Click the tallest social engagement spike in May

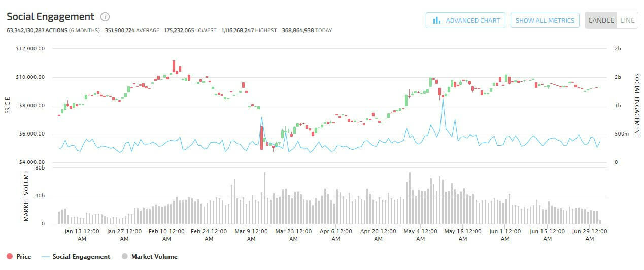443,99
